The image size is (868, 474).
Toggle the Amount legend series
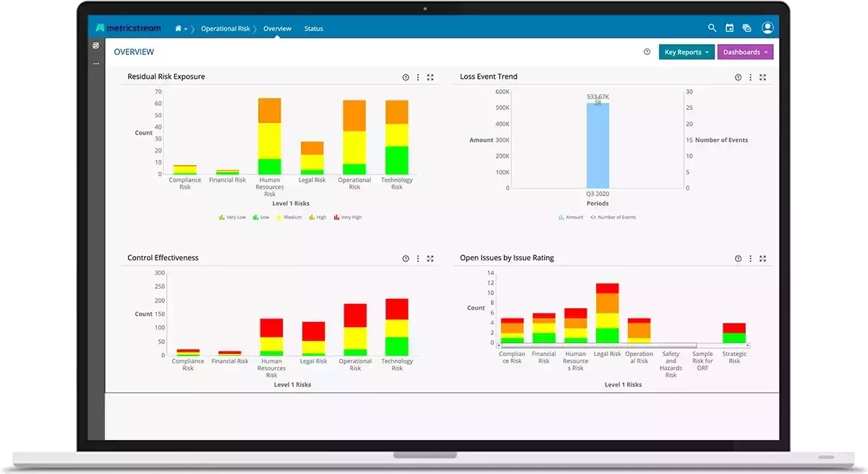click(571, 217)
